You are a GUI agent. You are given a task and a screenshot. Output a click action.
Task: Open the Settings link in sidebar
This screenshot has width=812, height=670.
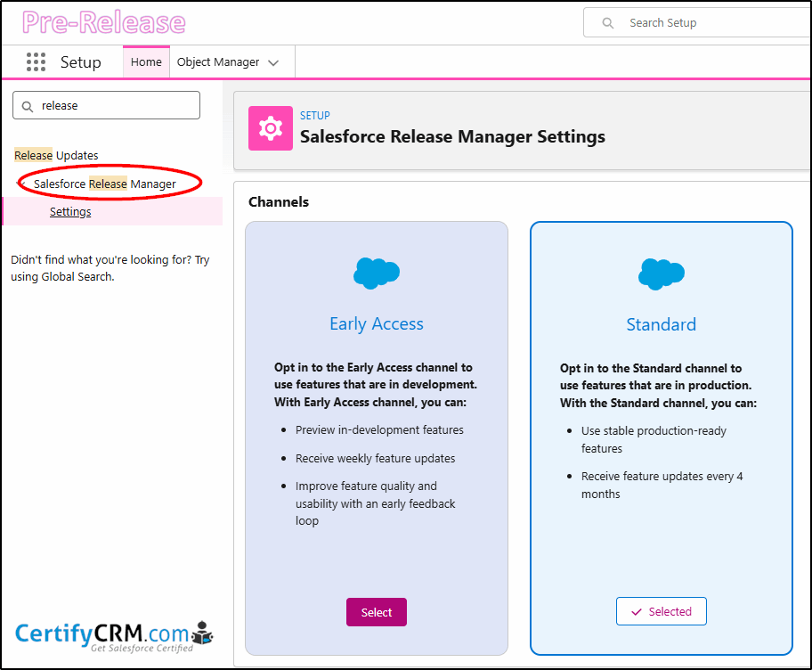point(70,212)
